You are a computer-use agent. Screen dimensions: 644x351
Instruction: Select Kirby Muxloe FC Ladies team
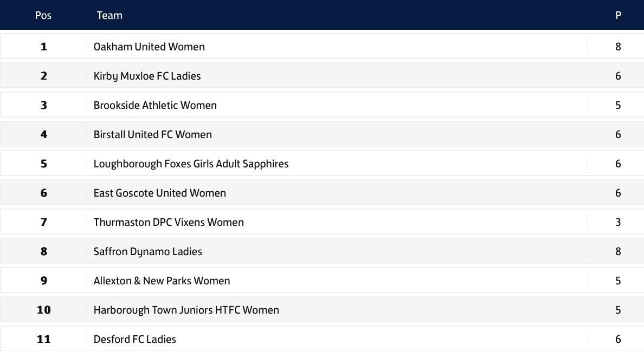(147, 76)
